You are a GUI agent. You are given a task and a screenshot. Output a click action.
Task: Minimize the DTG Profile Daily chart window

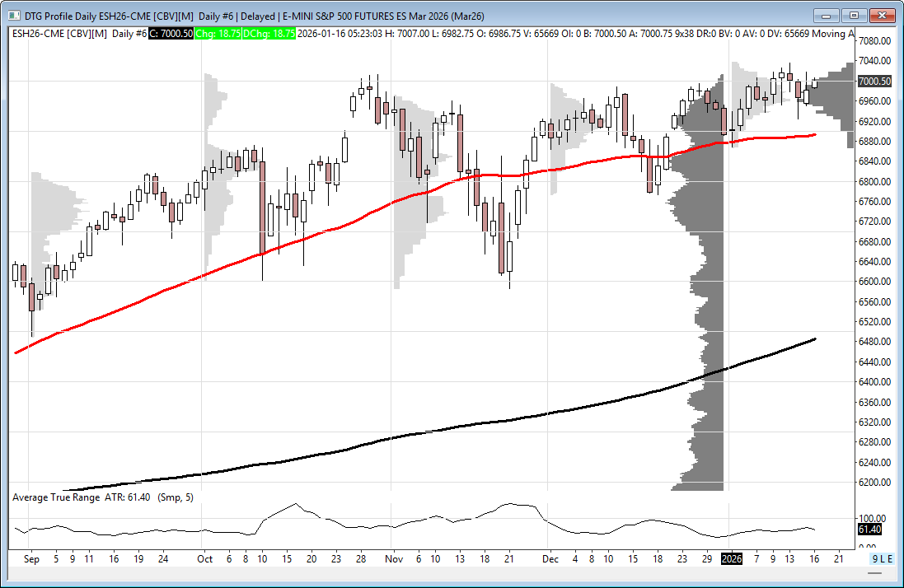pyautogui.click(x=827, y=15)
